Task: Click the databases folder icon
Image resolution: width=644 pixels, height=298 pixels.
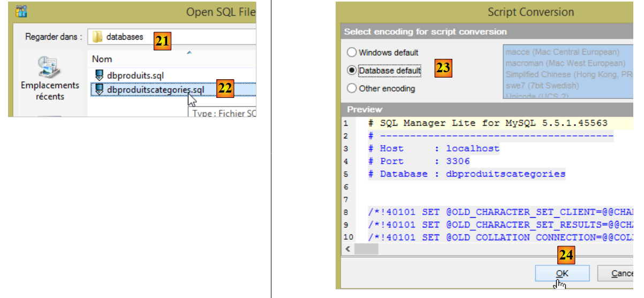Action: (x=97, y=37)
